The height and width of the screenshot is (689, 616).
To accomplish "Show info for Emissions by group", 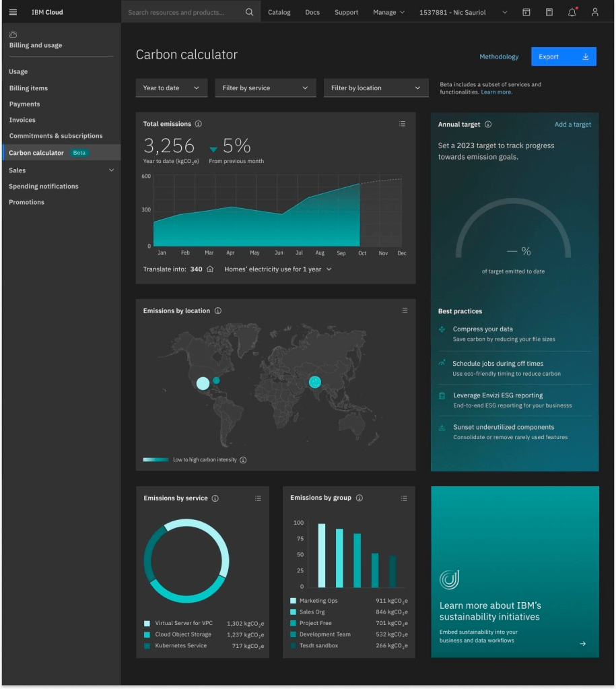I will [x=360, y=498].
